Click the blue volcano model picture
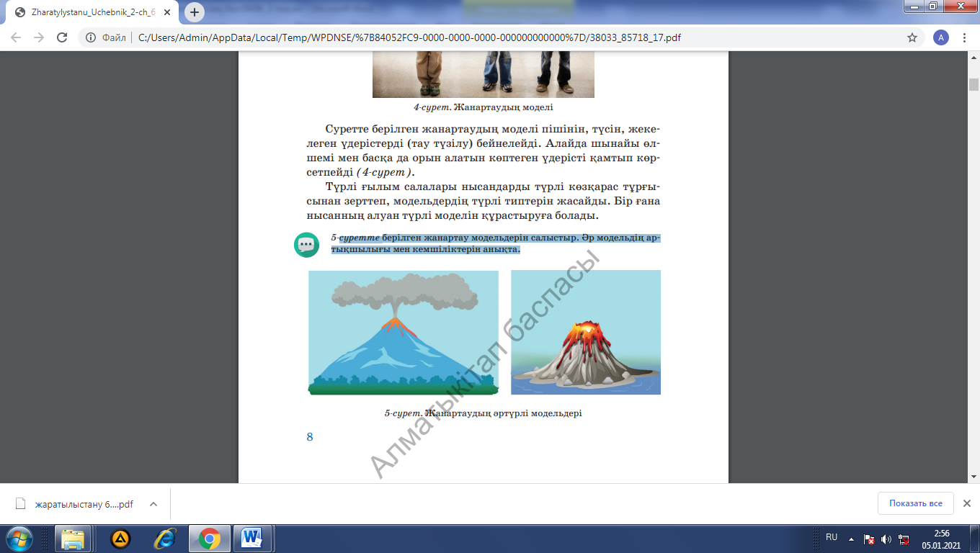 point(404,333)
